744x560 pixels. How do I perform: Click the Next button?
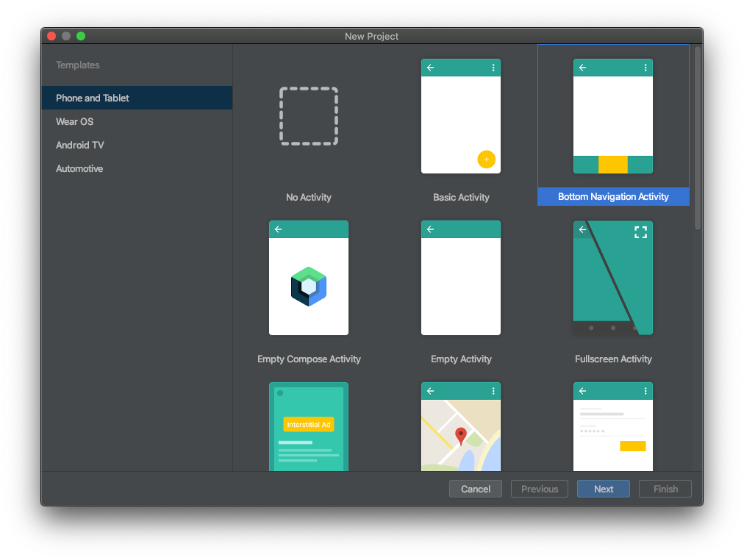pos(604,489)
